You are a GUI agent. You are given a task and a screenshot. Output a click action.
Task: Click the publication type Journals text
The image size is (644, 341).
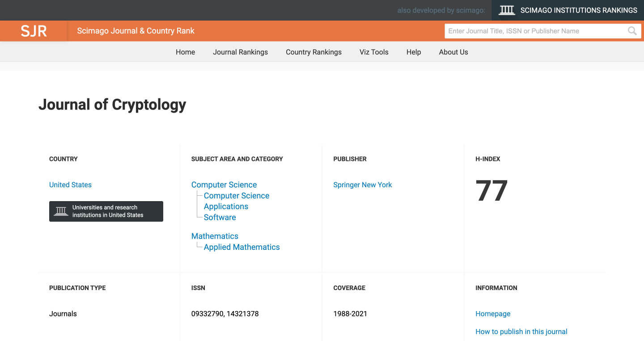pos(63,314)
